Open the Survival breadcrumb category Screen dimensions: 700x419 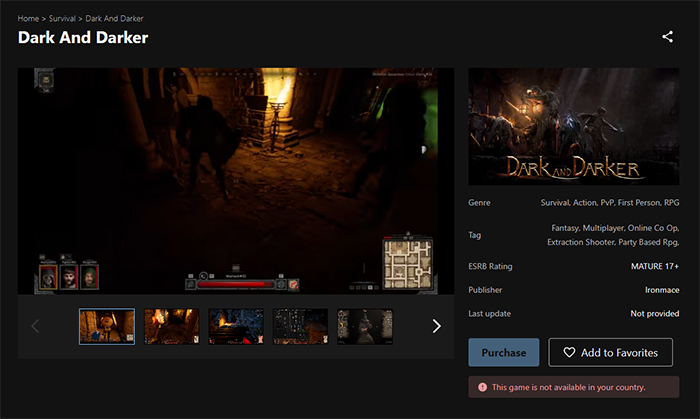(62, 18)
